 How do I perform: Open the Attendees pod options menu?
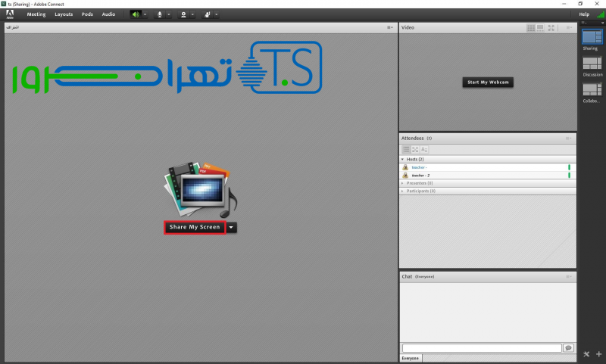[568, 138]
